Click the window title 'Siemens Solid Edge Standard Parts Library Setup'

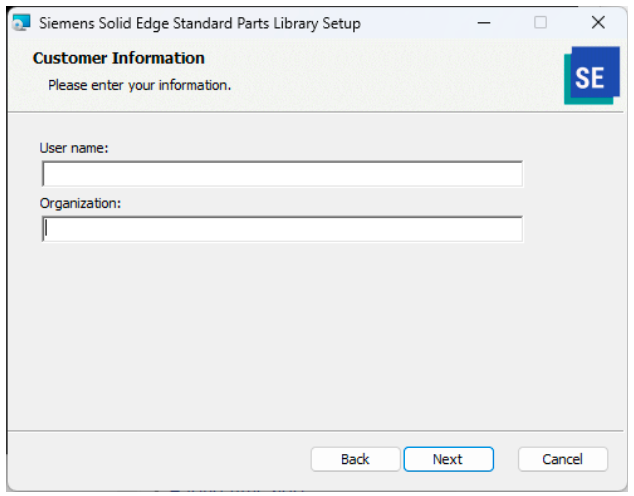(200, 23)
